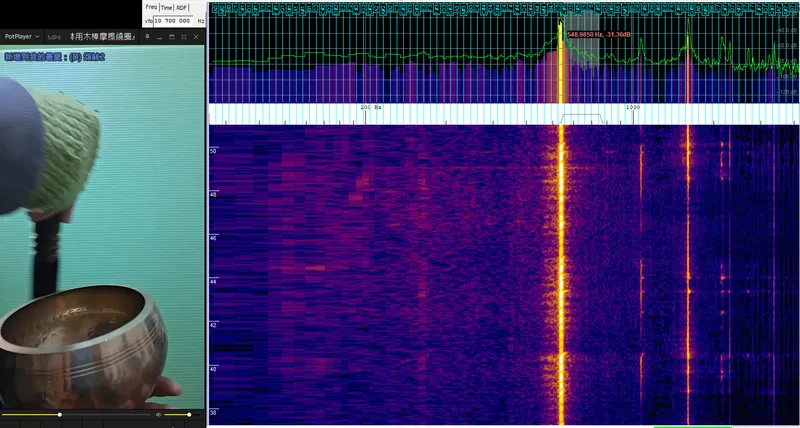This screenshot has width=800, height=428.
Task: Click the 100 Hz mark on frequency scale
Action: click(371, 108)
